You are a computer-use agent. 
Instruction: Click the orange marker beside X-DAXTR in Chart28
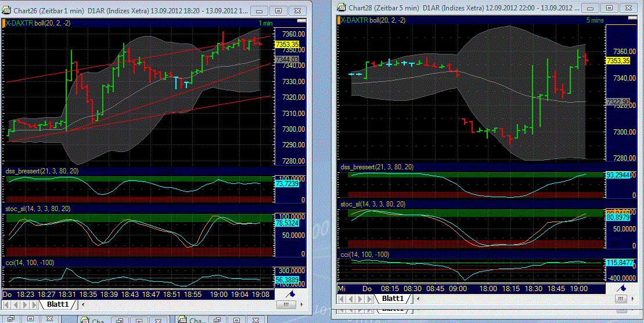click(339, 20)
